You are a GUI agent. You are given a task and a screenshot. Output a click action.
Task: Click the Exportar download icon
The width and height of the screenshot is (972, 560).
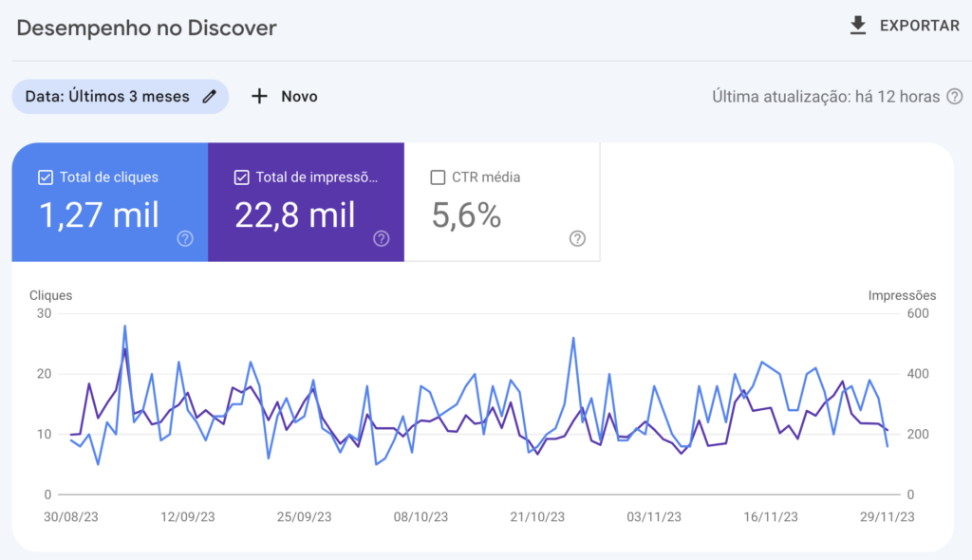(x=858, y=26)
